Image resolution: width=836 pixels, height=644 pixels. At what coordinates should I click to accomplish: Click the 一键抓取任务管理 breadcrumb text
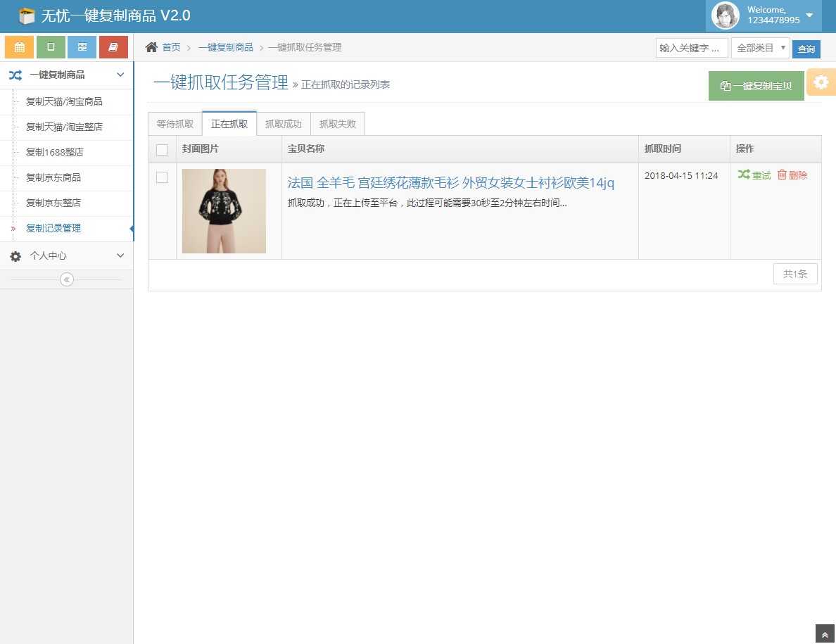[x=305, y=47]
